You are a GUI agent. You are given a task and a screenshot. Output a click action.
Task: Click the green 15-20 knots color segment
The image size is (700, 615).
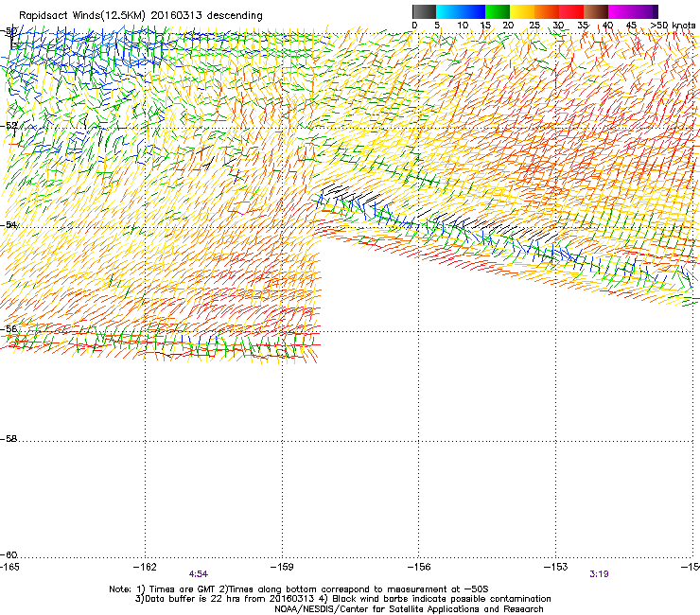(498, 11)
